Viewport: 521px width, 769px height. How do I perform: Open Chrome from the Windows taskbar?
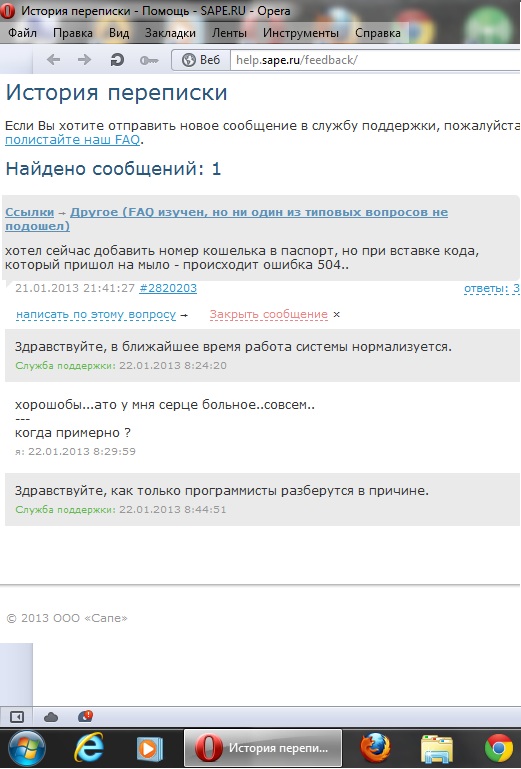point(498,749)
